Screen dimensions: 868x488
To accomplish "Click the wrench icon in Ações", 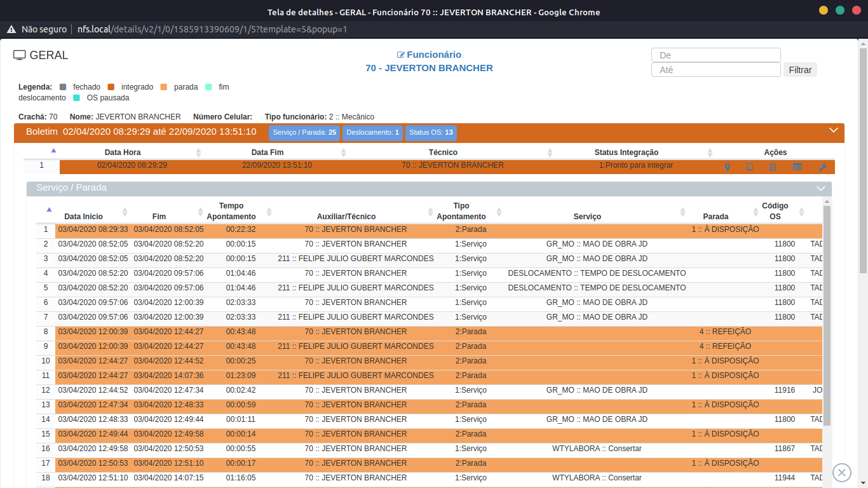I will click(822, 167).
